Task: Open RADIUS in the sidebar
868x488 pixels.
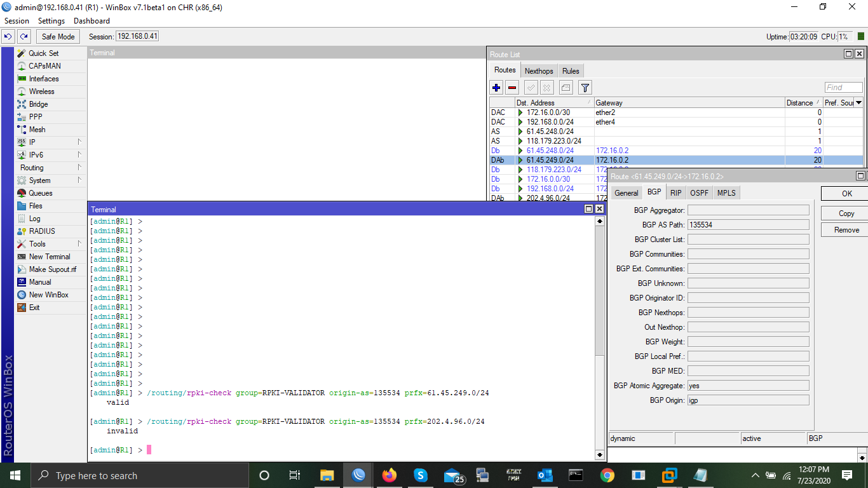Action: tap(42, 231)
